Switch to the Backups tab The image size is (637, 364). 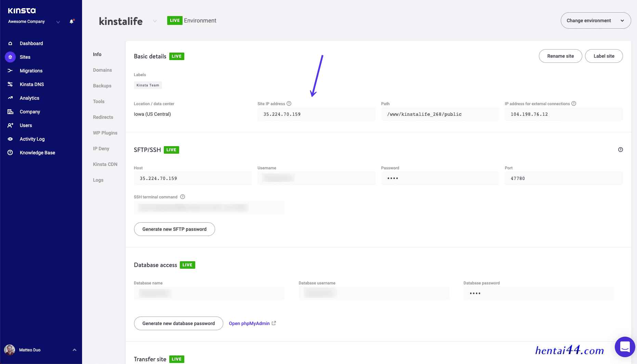click(x=102, y=86)
